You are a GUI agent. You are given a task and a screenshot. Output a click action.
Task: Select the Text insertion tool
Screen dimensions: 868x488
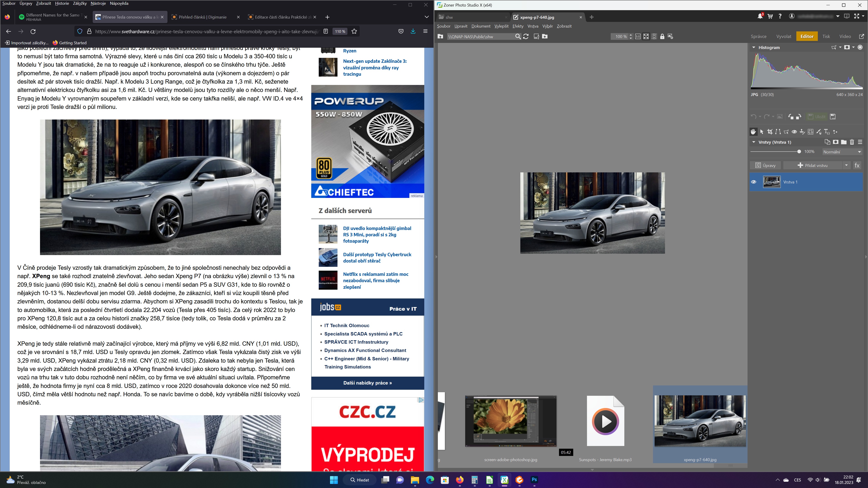point(827,132)
